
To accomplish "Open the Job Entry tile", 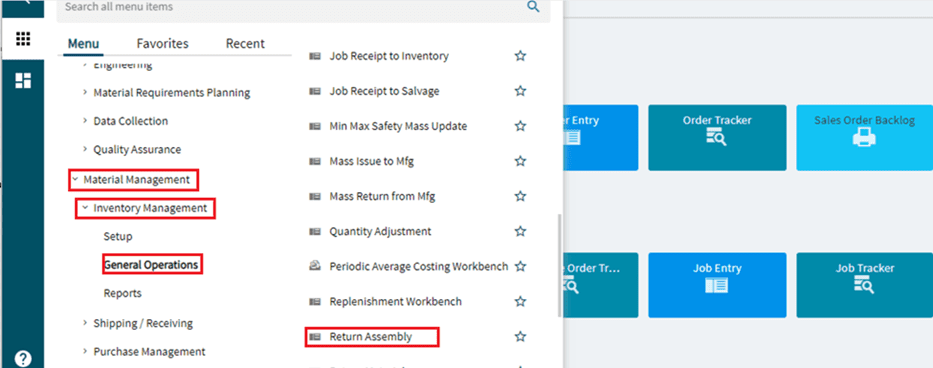I will (x=717, y=285).
